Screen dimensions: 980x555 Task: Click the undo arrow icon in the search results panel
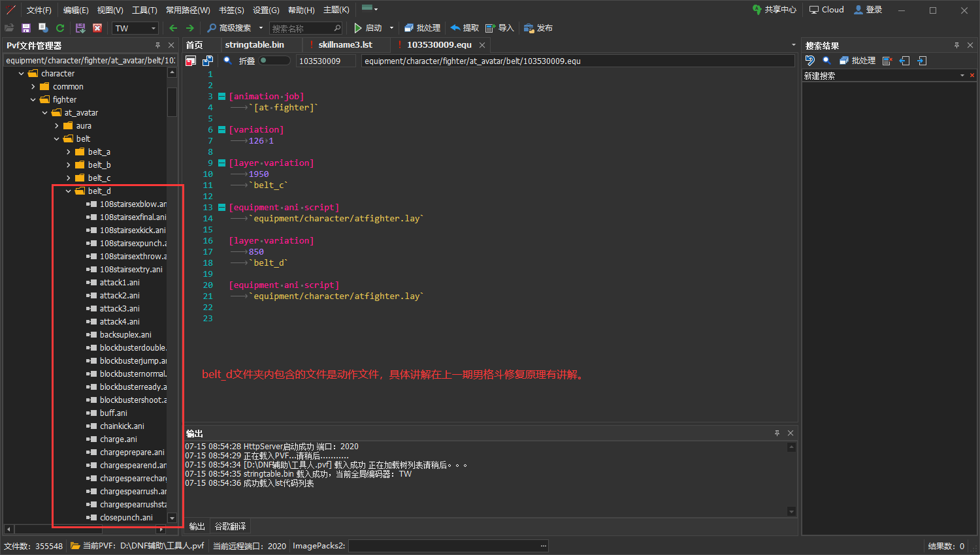(810, 61)
